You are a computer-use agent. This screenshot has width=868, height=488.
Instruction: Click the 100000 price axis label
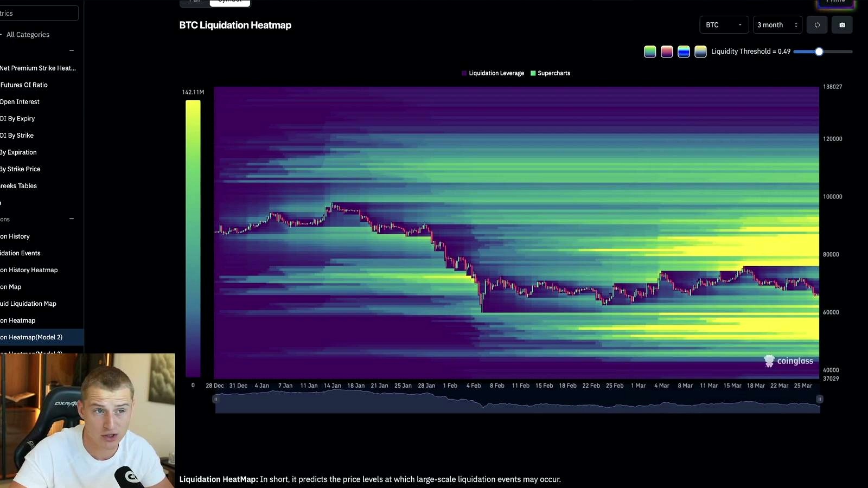(833, 197)
